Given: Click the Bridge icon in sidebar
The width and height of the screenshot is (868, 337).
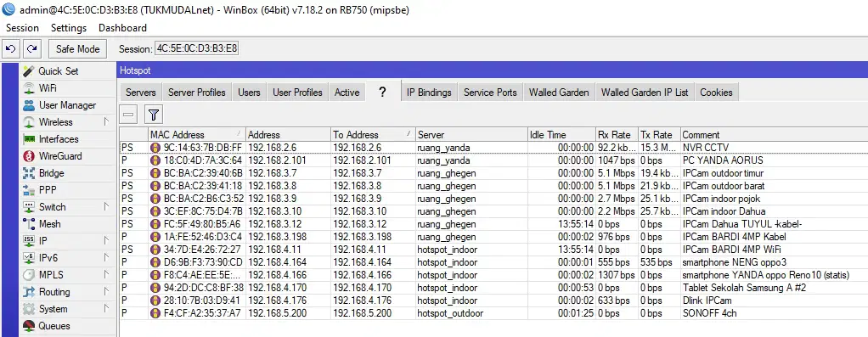Looking at the screenshot, I should 29,173.
